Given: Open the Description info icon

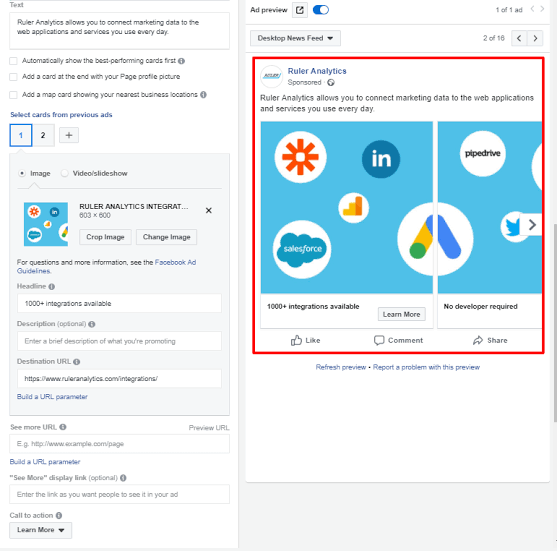Looking at the screenshot, I should [92, 324].
